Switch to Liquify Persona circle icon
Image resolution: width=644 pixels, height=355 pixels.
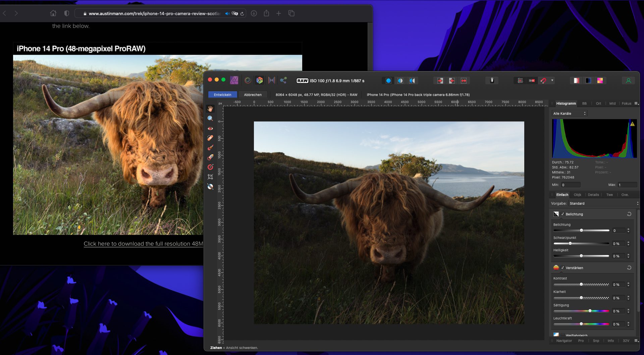[248, 80]
